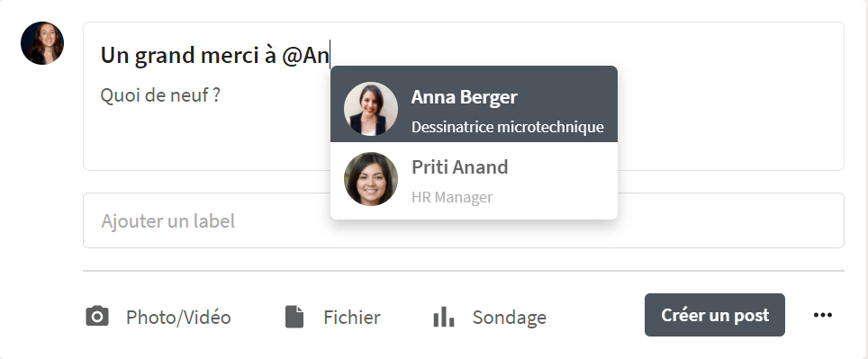This screenshot has width=868, height=359.
Task: Click the Sondage poll option
Action: coord(509,318)
